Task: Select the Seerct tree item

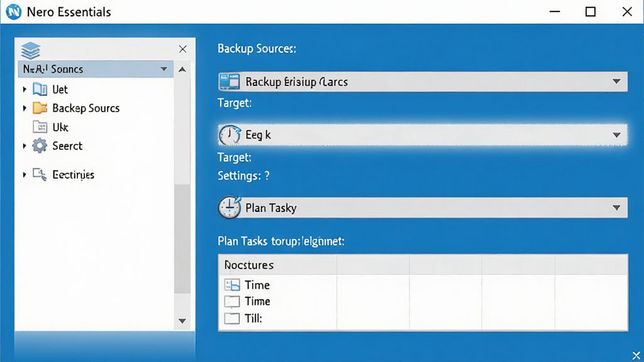Action: pyautogui.click(x=67, y=146)
